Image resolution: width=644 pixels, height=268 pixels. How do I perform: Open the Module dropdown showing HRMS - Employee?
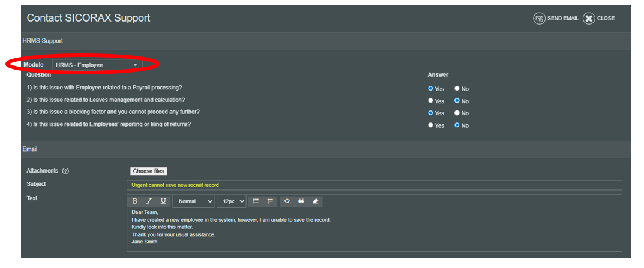pos(97,65)
